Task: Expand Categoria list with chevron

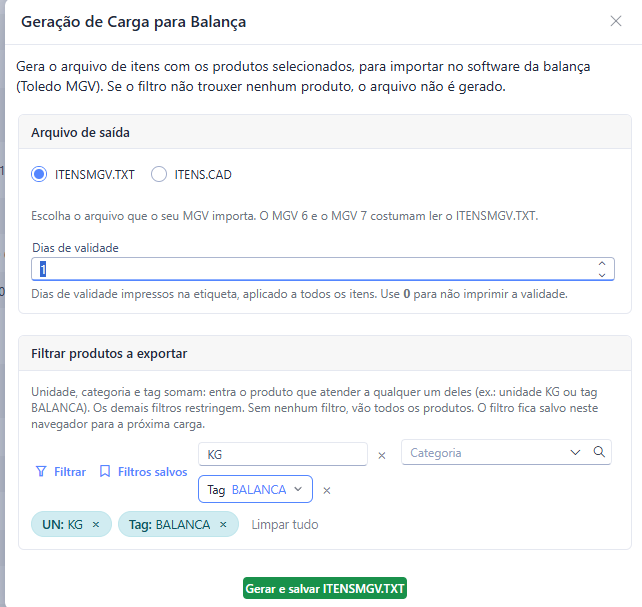Action: pyautogui.click(x=575, y=452)
